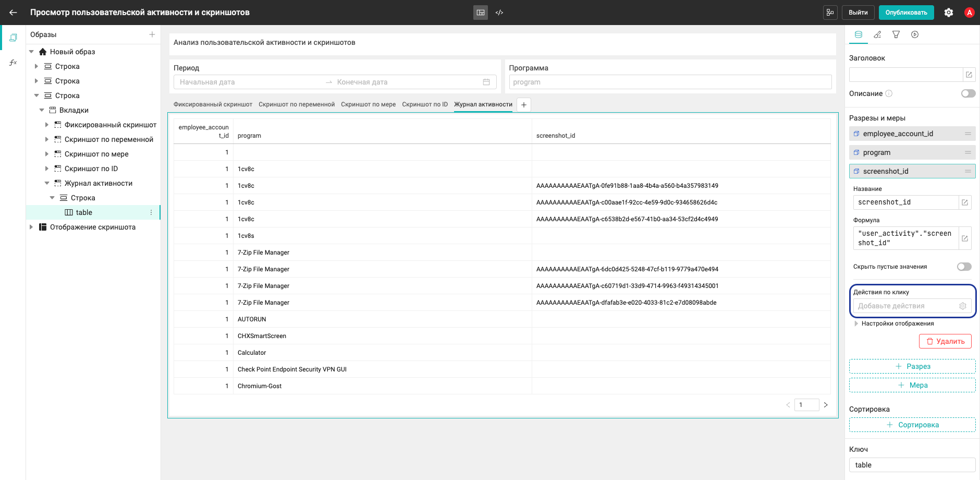Click drag handle of screenshot_id dimension

(x=968, y=171)
